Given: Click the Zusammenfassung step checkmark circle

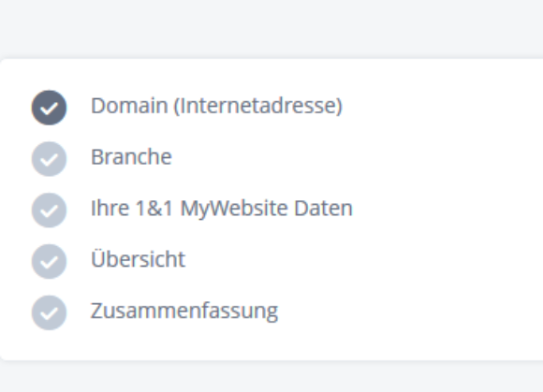Looking at the screenshot, I should tap(50, 312).
